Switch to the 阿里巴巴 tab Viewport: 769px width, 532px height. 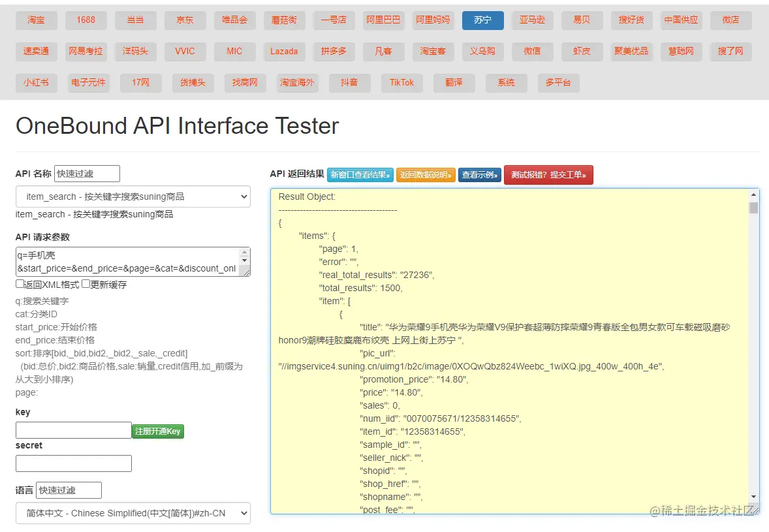point(383,20)
